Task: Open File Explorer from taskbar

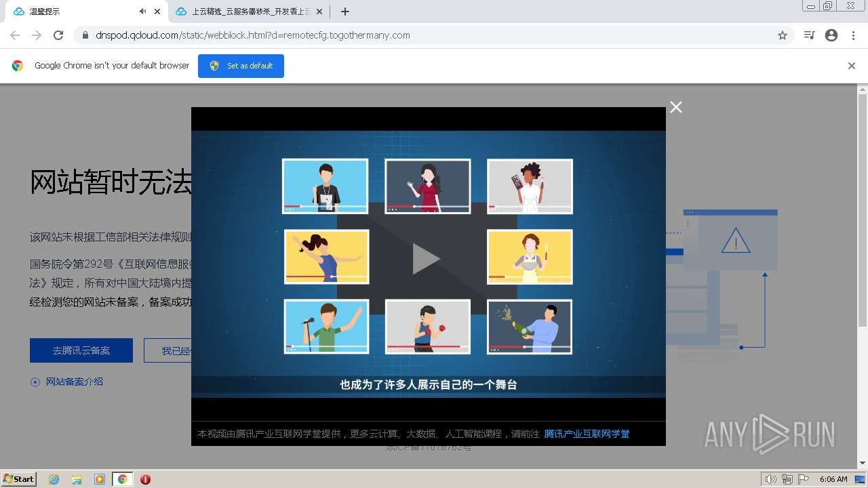Action: tap(77, 479)
